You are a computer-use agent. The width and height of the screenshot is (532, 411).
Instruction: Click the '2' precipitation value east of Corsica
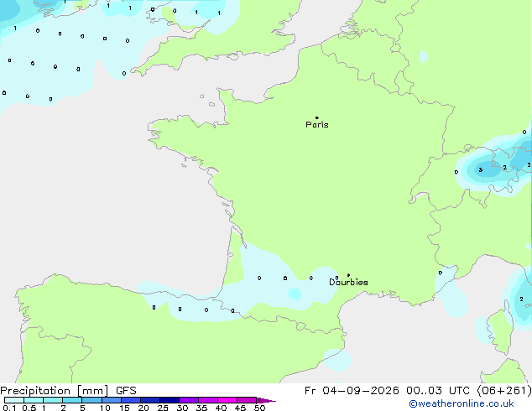521,299
